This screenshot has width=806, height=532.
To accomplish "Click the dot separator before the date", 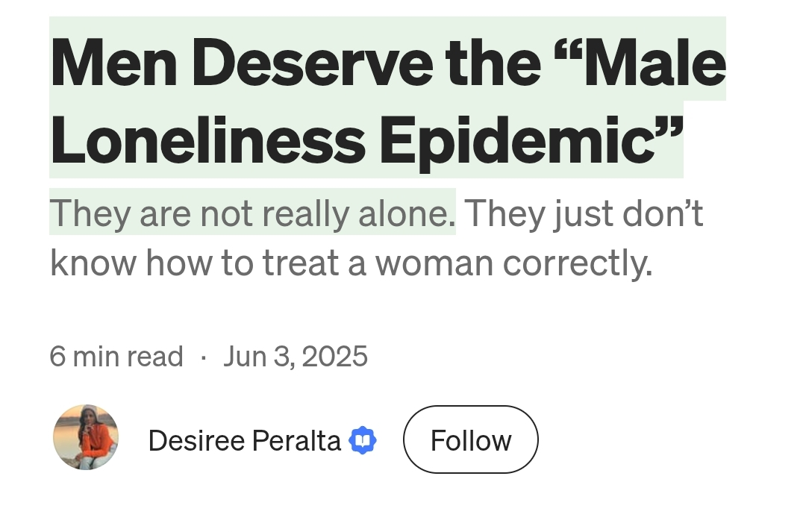I will [204, 356].
